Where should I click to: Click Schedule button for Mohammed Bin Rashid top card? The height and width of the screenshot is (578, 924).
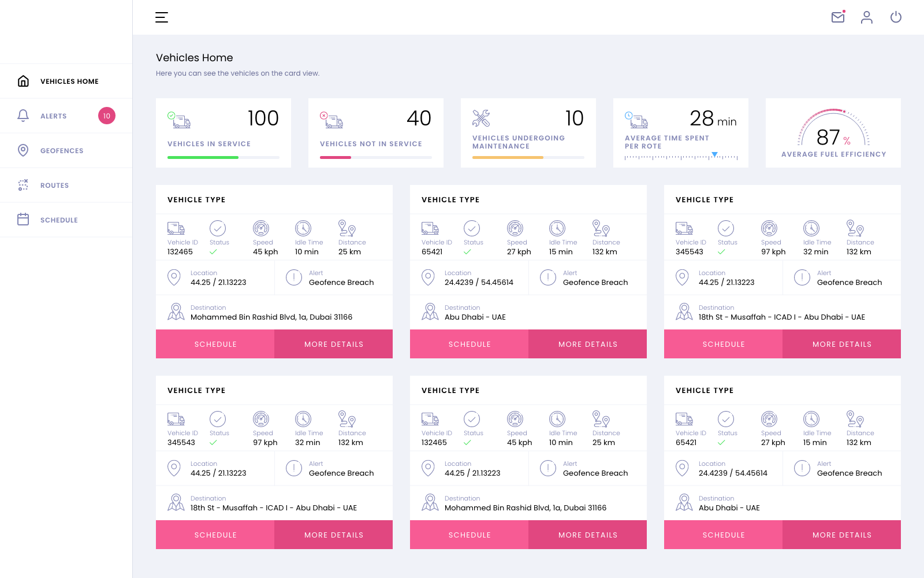pos(215,344)
